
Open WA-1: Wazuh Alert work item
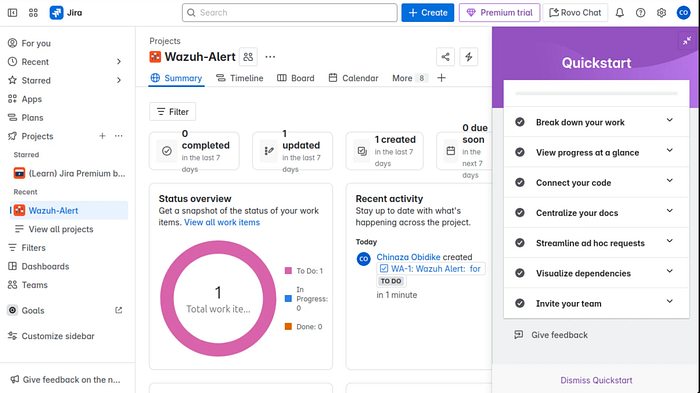pyautogui.click(x=431, y=269)
